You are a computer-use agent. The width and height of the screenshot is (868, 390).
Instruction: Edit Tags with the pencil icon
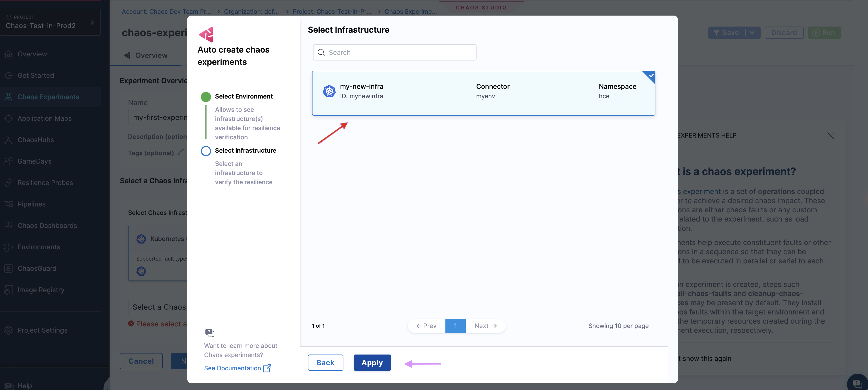(x=181, y=152)
